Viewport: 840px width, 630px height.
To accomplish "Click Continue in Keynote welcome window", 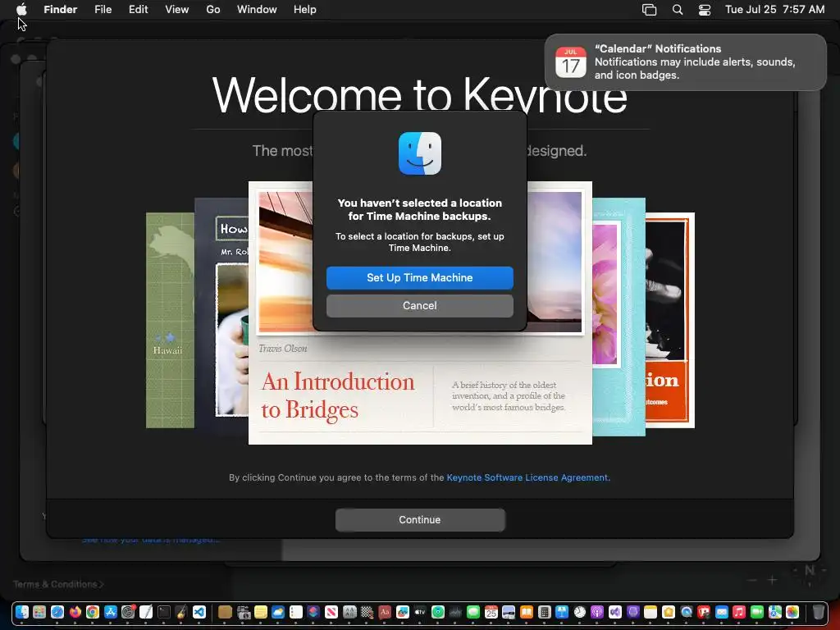I will (420, 519).
